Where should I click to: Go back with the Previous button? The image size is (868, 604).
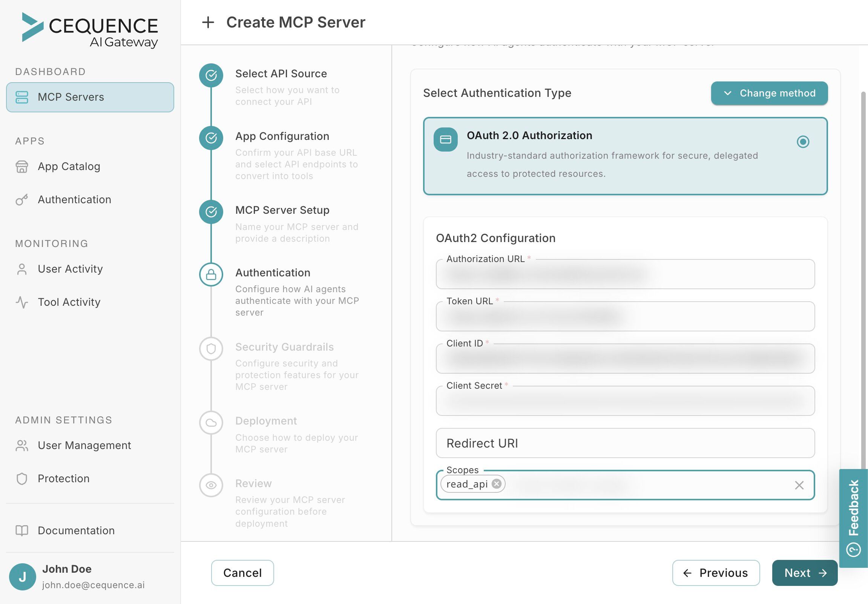716,573
